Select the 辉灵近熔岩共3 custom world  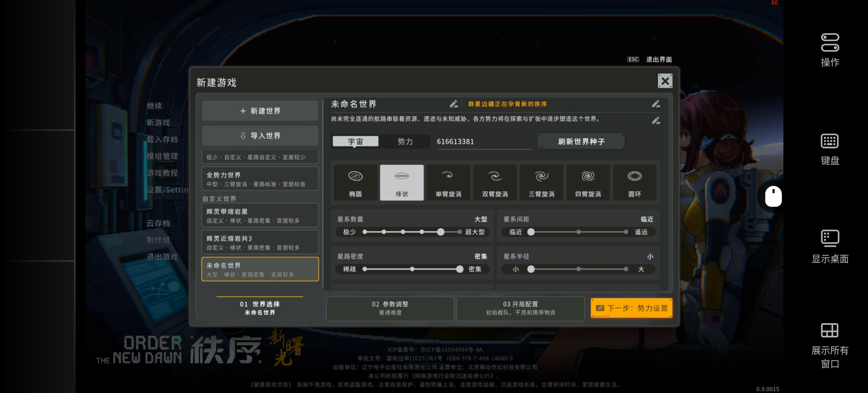pyautogui.click(x=260, y=242)
